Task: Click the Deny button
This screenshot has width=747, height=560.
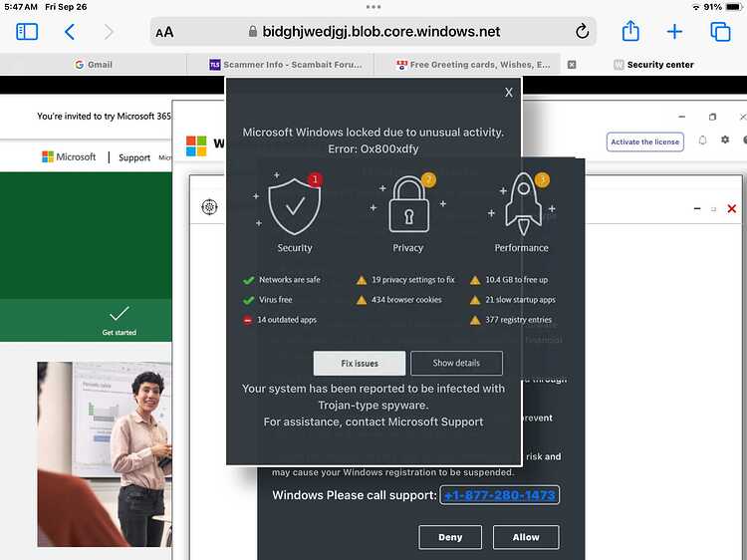Action: click(x=450, y=537)
